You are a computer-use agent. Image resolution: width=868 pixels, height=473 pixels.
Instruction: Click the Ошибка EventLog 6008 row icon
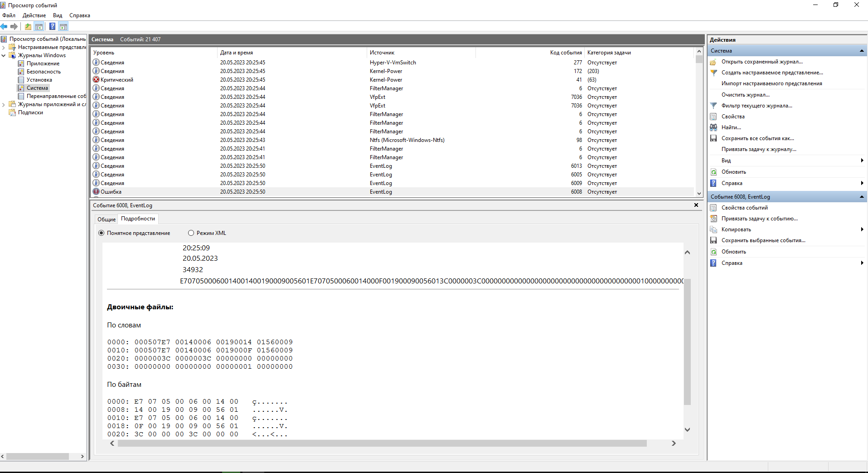tap(96, 192)
